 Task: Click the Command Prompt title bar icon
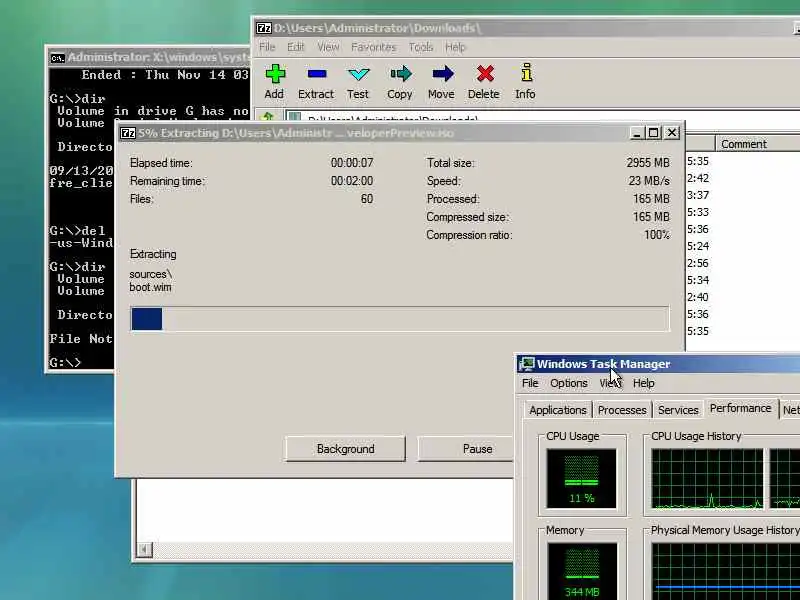point(57,58)
